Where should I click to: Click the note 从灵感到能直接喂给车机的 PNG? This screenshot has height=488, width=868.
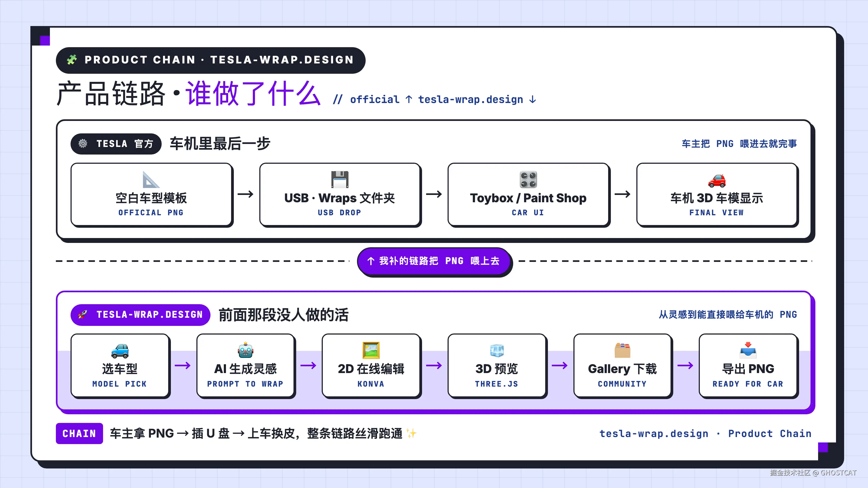click(728, 314)
